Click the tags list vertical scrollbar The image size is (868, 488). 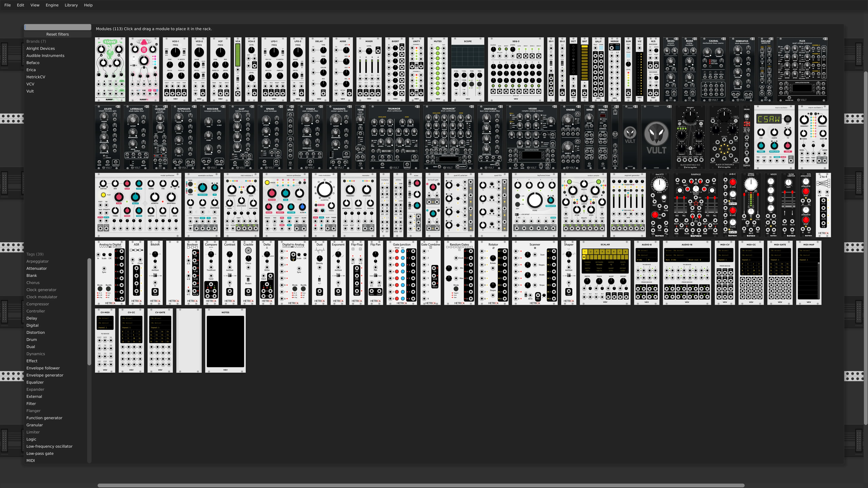89,312
